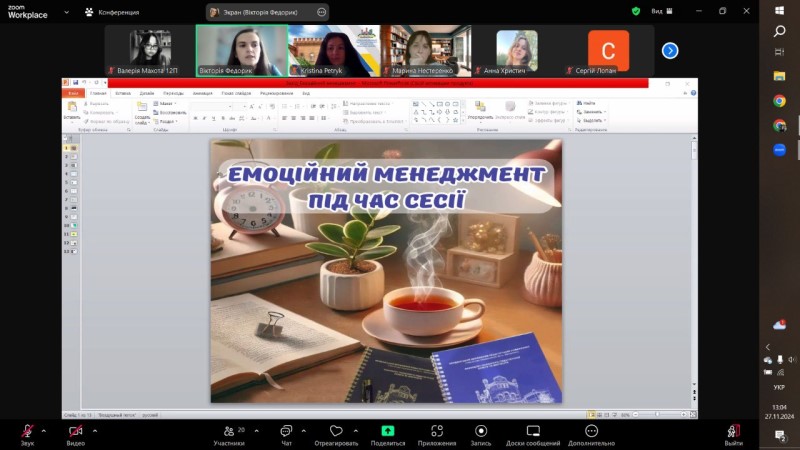Open the Макет layout dropdown
This screenshot has width=800, height=450.
pyautogui.click(x=165, y=104)
